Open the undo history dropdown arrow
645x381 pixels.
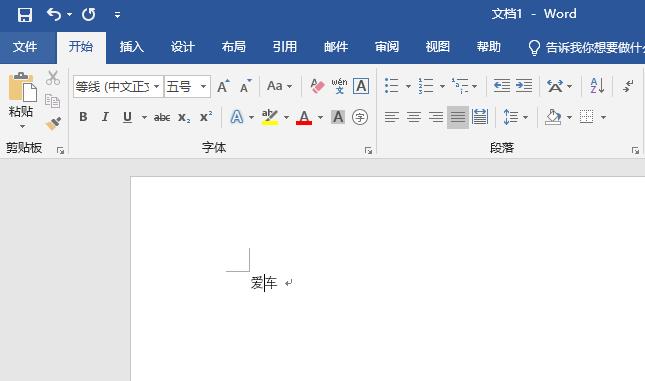[70, 15]
